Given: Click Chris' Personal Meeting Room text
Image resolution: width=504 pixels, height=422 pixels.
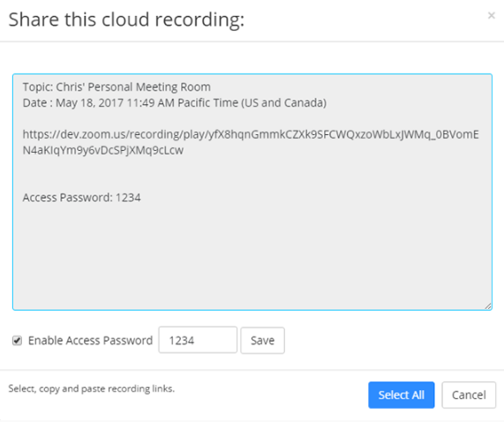Looking at the screenshot, I should coord(133,87).
